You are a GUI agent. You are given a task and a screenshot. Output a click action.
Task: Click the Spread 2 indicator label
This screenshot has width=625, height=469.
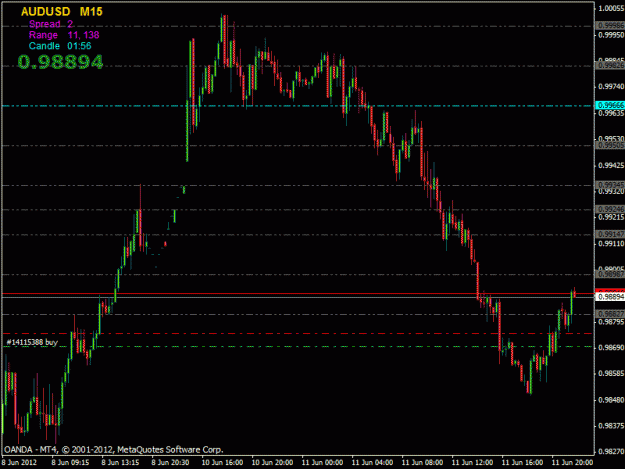click(x=51, y=24)
